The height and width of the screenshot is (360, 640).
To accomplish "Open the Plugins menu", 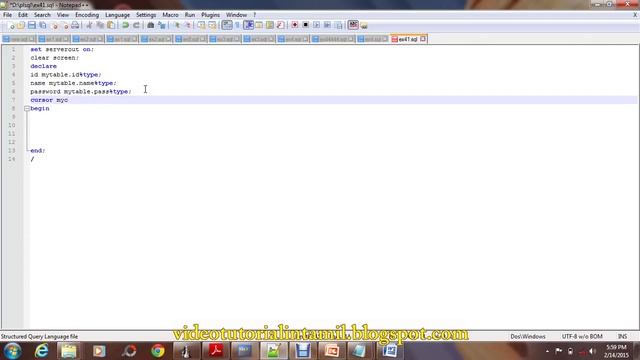I will tap(210, 15).
